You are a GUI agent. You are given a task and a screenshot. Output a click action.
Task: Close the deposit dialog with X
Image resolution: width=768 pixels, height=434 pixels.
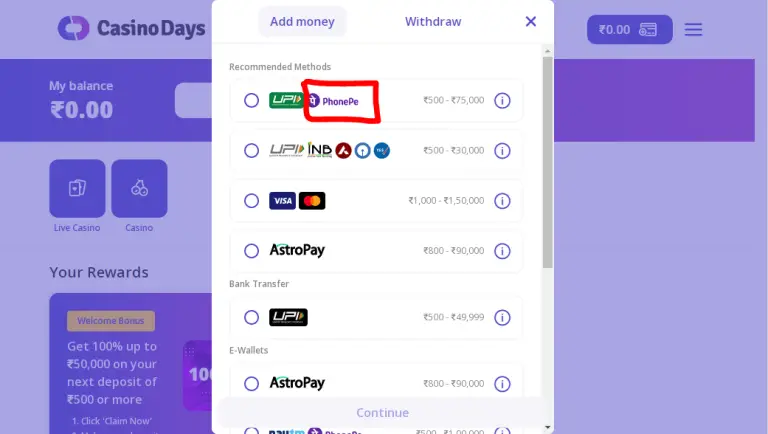point(530,22)
